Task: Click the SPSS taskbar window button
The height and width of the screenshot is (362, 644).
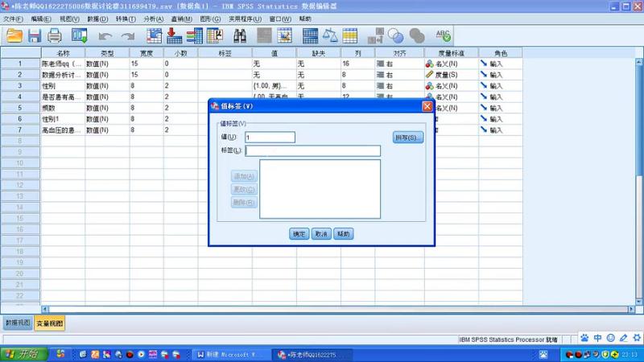Action: coord(312,355)
